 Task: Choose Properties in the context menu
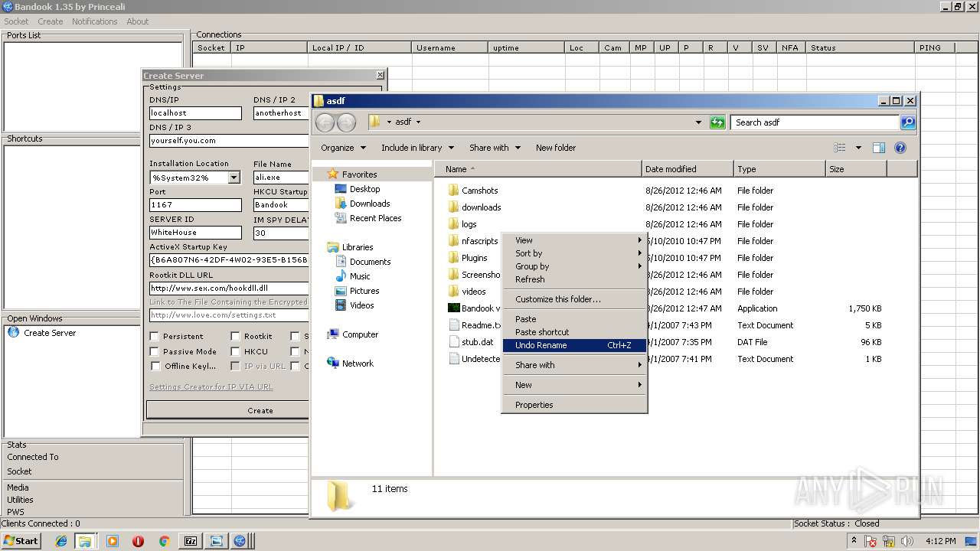coord(574,405)
